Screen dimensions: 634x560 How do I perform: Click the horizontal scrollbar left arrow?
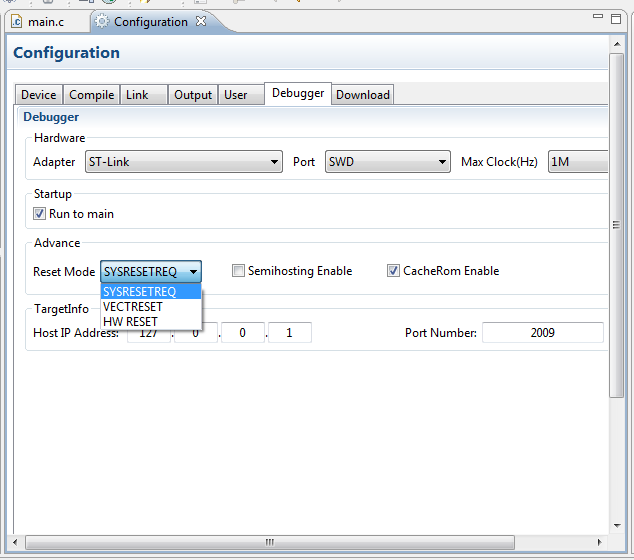click(15, 542)
